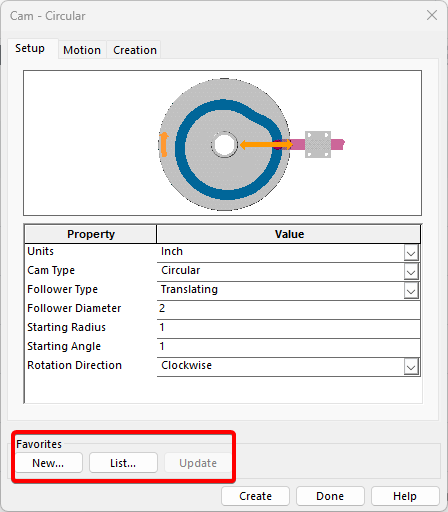
Task: Click the Starting Angle value field
Action: point(288,348)
